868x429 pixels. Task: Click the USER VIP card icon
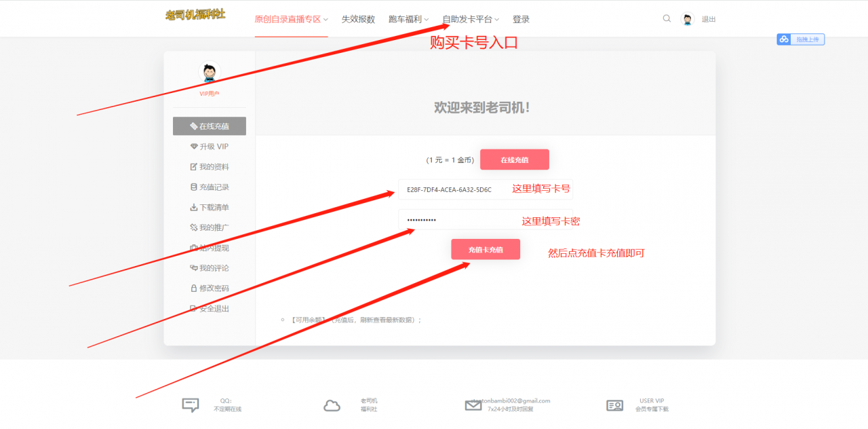pos(614,405)
